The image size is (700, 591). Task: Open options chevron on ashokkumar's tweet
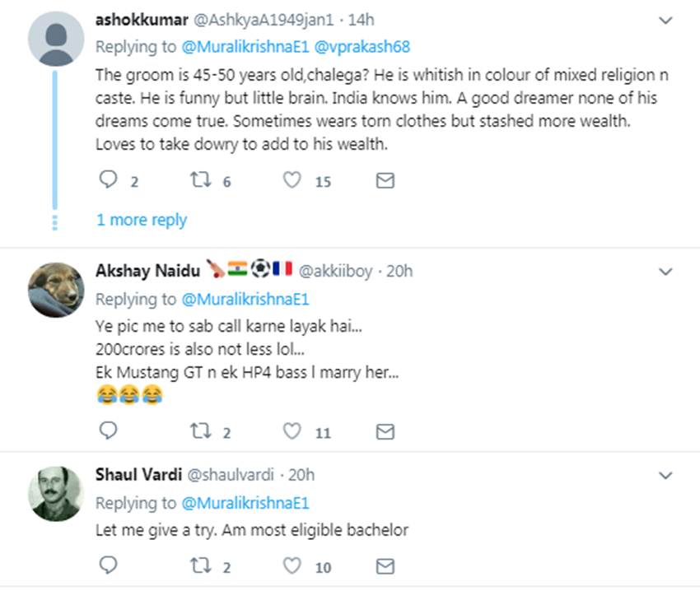(x=666, y=22)
